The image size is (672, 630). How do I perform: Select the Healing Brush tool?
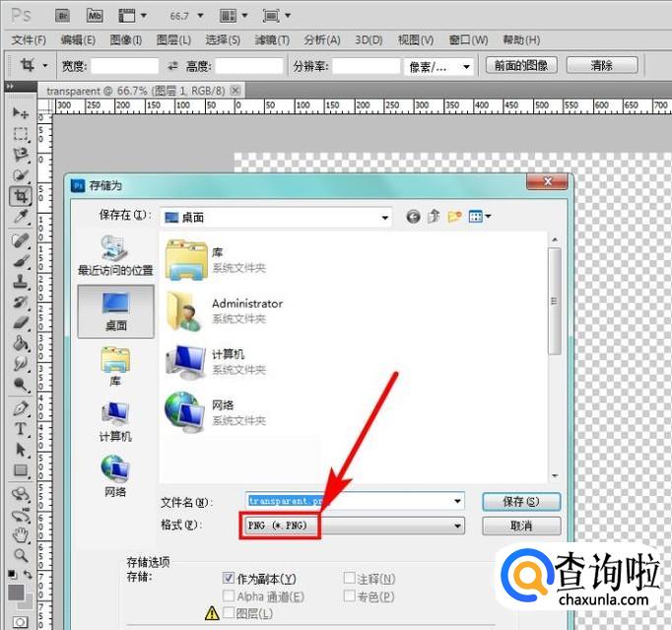tap(20, 241)
